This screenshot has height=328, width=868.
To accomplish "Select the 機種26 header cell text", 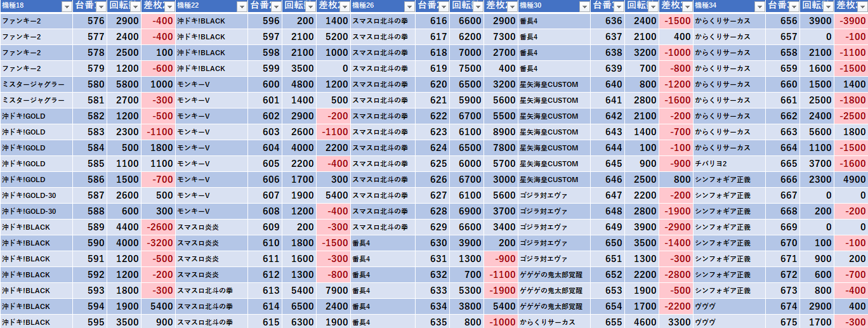I will point(363,6).
